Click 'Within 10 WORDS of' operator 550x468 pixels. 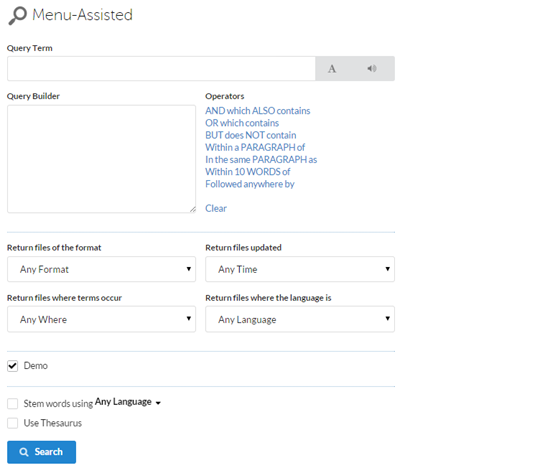tap(248, 172)
